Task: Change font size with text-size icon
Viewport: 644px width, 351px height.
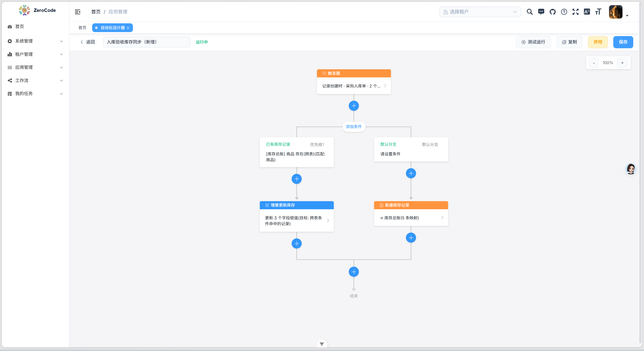Action: coord(598,12)
